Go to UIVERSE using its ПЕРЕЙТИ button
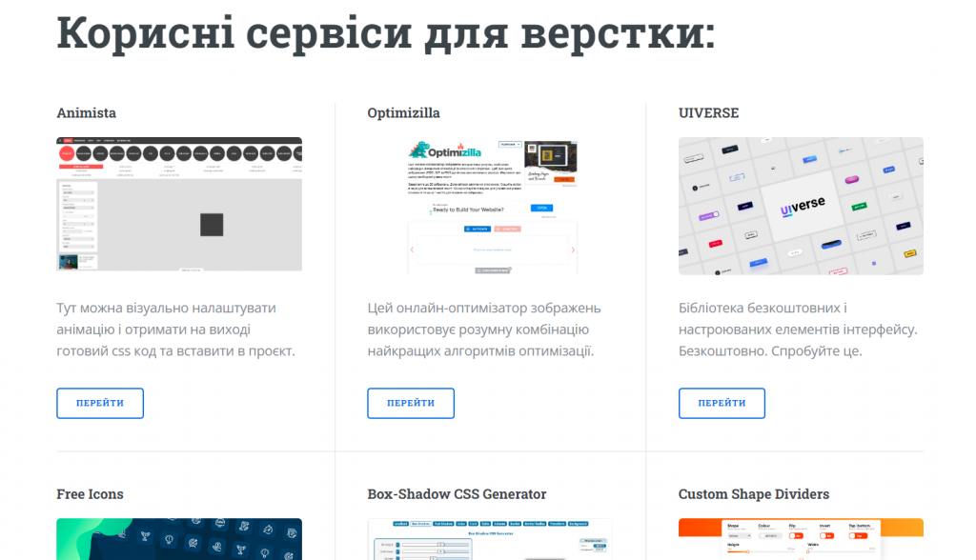976x560 pixels. (x=722, y=403)
